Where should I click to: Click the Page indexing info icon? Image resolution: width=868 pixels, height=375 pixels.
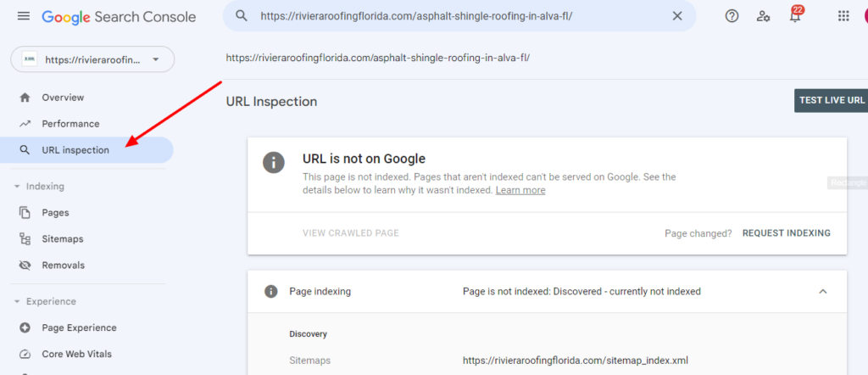(270, 291)
